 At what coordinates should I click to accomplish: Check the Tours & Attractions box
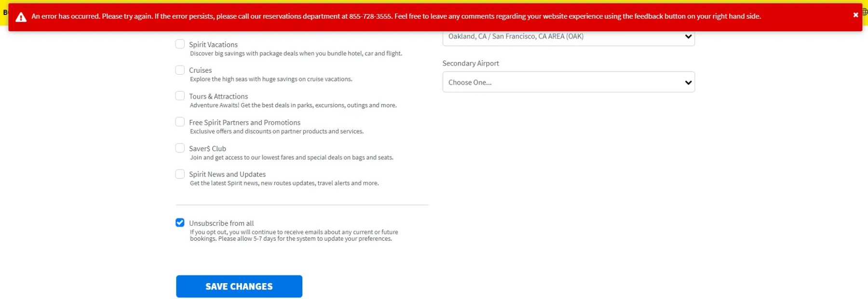tap(180, 96)
